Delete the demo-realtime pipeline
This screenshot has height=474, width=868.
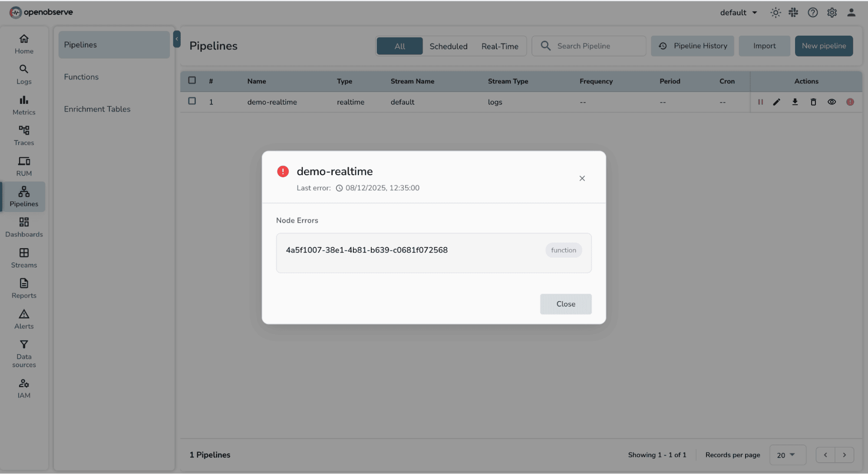(x=813, y=102)
